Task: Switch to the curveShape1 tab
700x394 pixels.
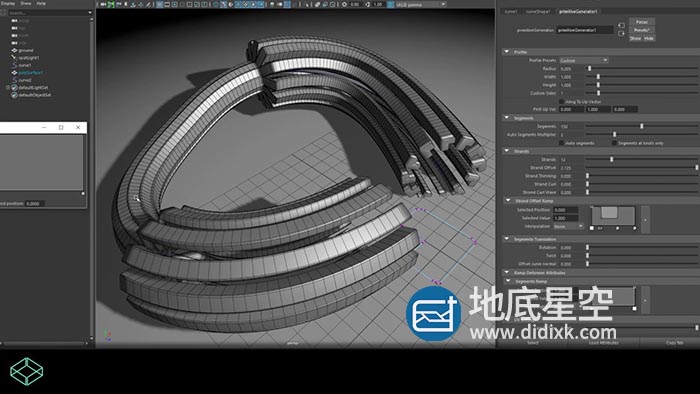Action: point(538,12)
